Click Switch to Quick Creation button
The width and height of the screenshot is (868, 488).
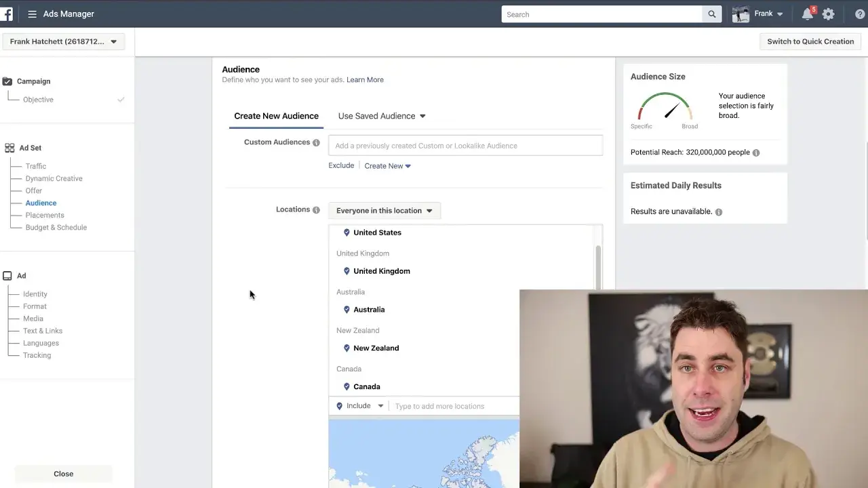tap(810, 41)
